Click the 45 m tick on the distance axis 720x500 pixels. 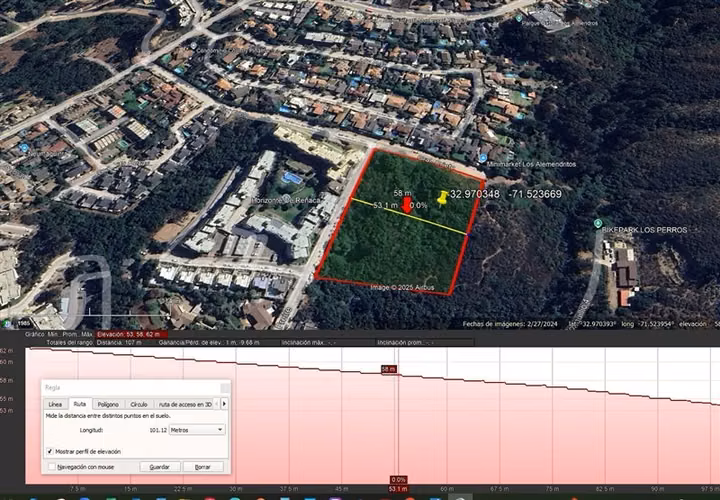point(341,489)
